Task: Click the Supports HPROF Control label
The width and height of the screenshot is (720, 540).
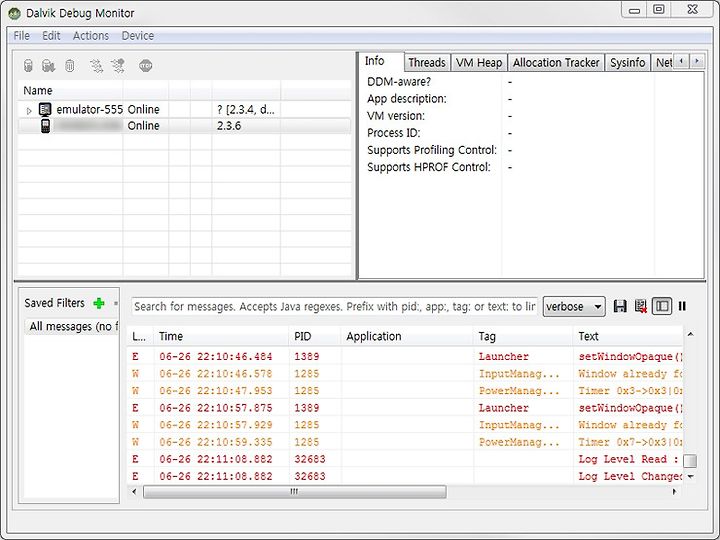Action: coord(429,167)
